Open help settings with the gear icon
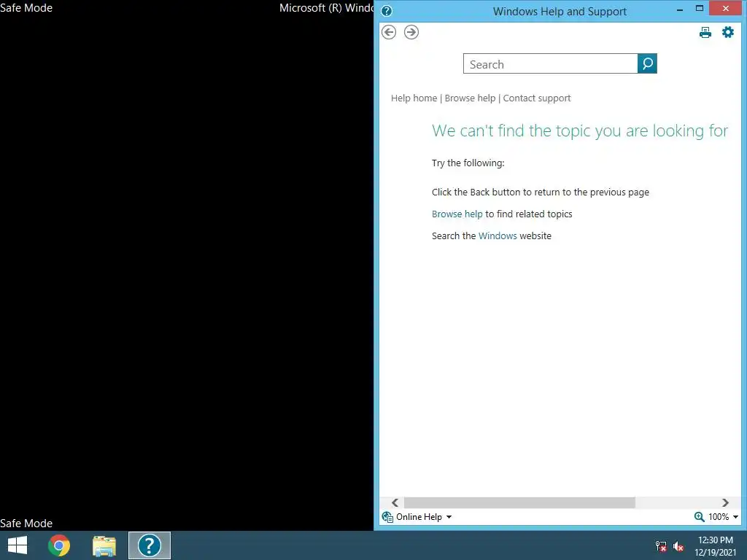Image resolution: width=747 pixels, height=560 pixels. point(727,32)
